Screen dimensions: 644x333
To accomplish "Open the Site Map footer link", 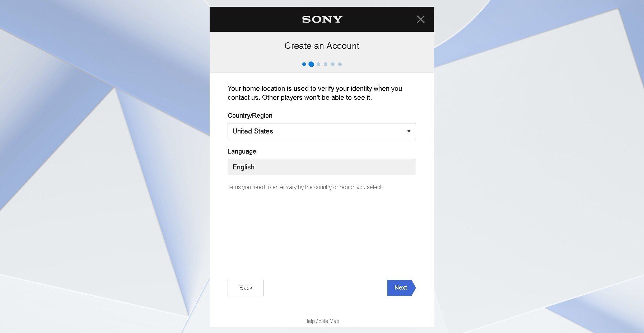I will point(329,321).
